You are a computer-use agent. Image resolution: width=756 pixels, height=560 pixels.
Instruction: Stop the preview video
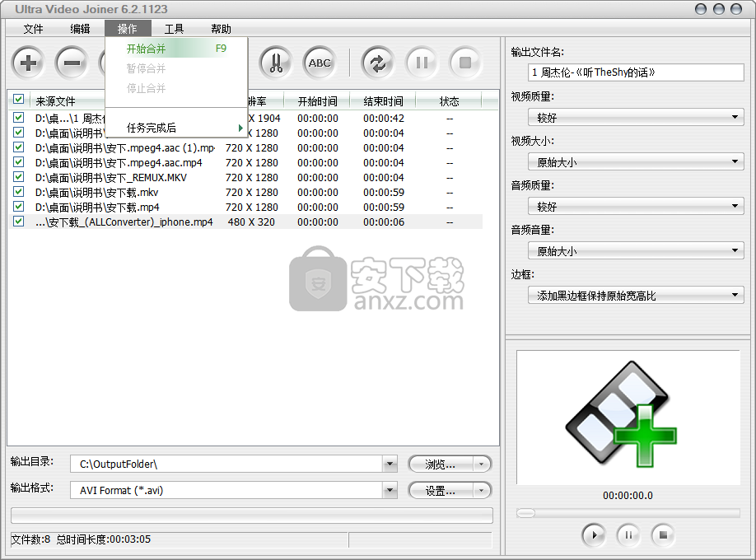(x=663, y=535)
